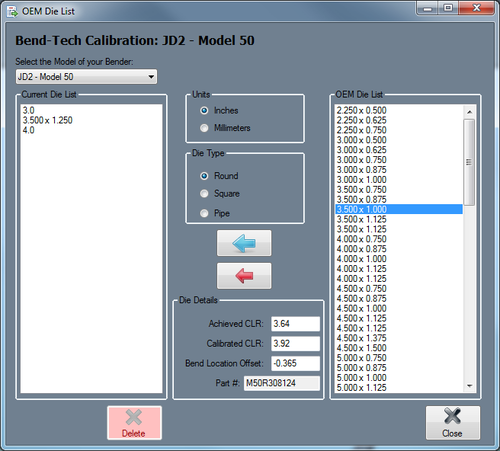This screenshot has width=500, height=451.
Task: Select 2.250 x 0.625 in OEM list
Action: tap(399, 120)
